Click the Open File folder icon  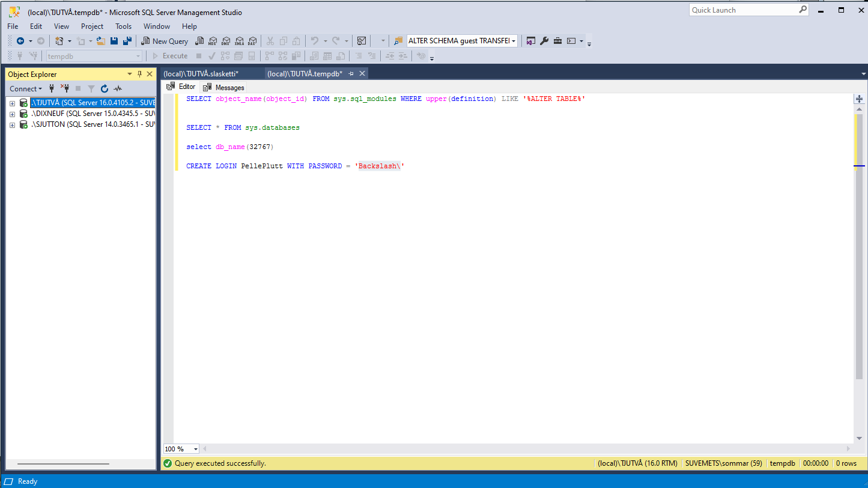tap(100, 41)
